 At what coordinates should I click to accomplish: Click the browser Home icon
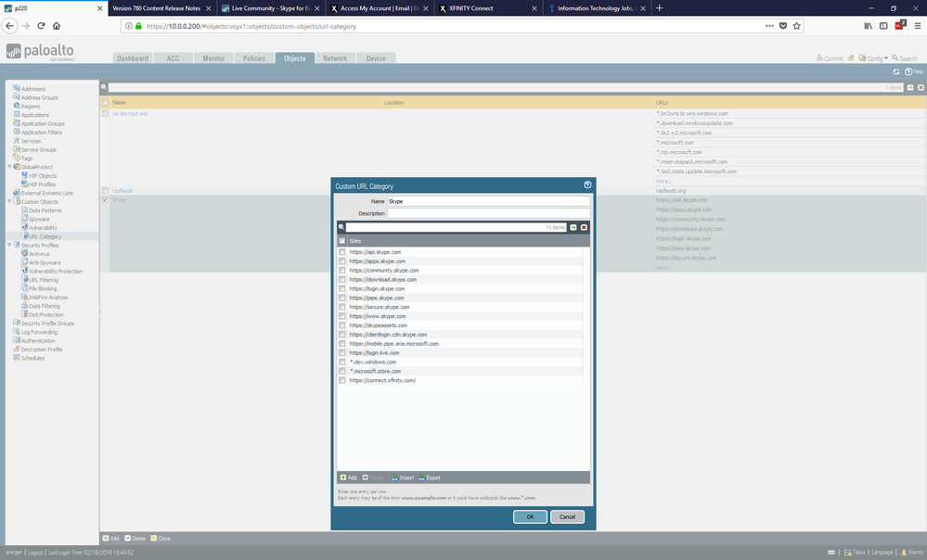[57, 25]
